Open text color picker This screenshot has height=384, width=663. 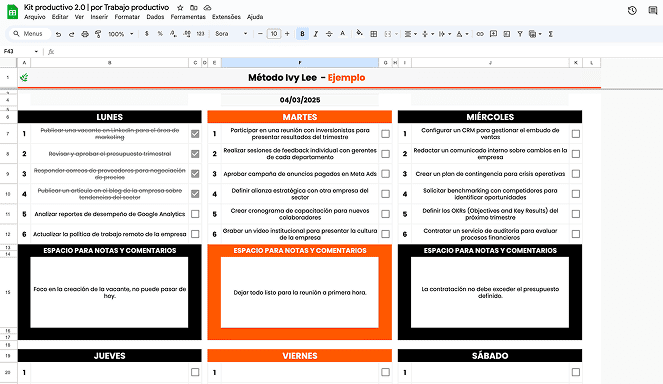click(x=342, y=34)
